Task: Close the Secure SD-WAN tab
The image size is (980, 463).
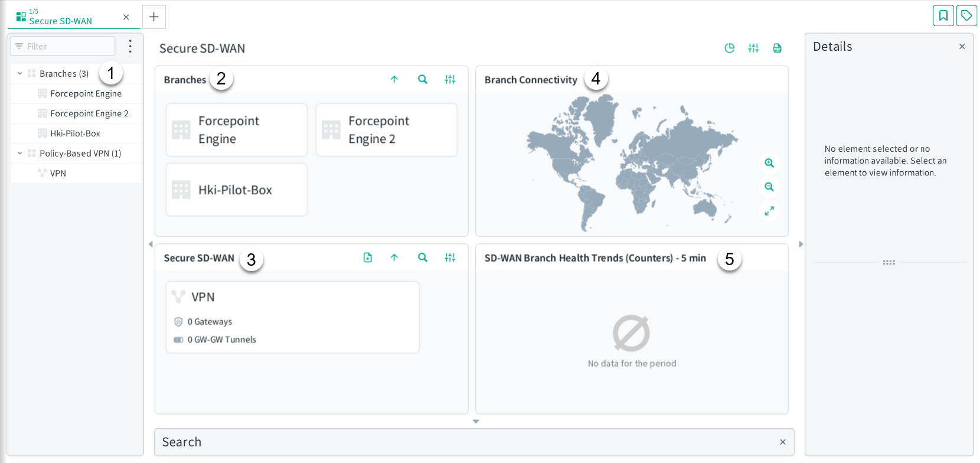Action: point(126,17)
